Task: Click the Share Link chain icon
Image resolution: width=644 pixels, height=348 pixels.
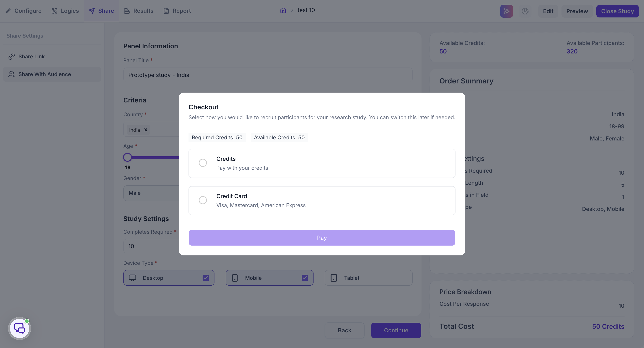Action: 11,57
